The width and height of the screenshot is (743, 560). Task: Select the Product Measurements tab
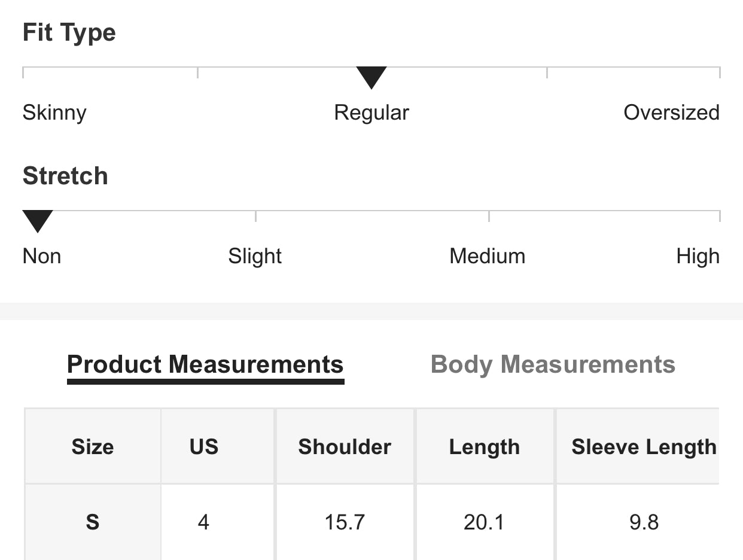[205, 364]
